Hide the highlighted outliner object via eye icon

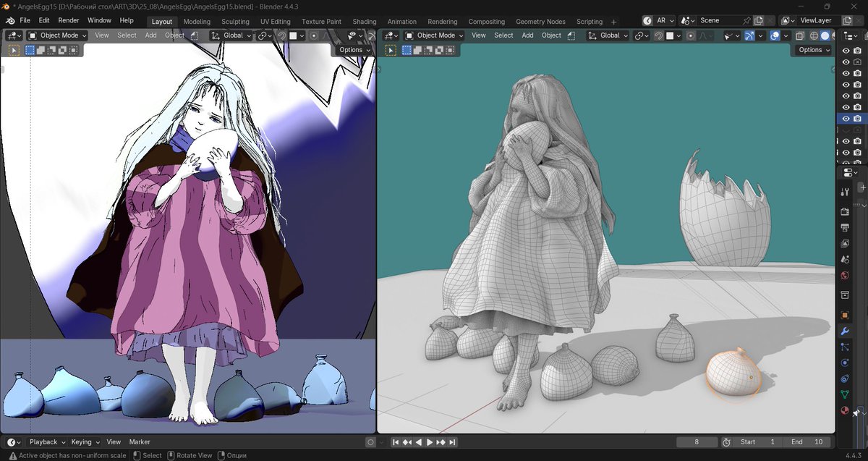coord(846,118)
